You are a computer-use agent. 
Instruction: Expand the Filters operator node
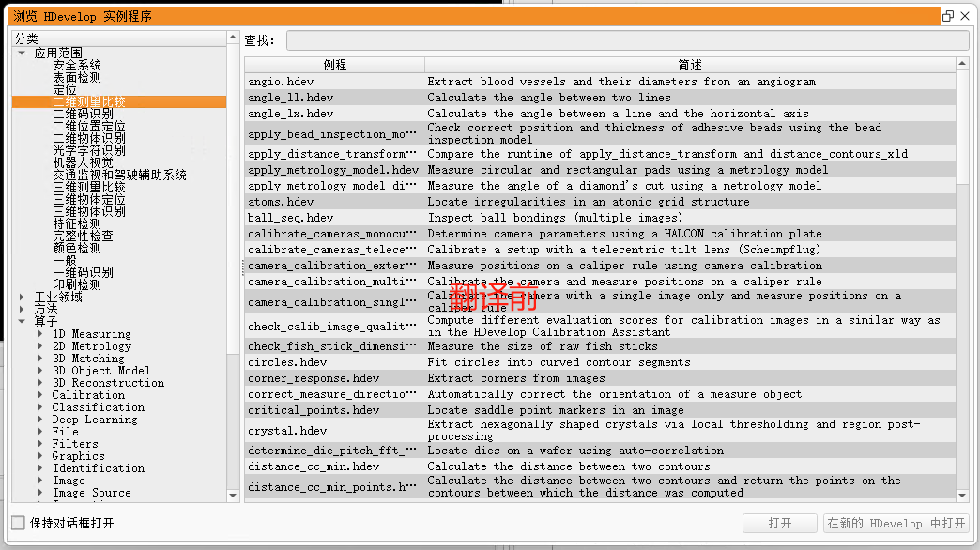40,443
